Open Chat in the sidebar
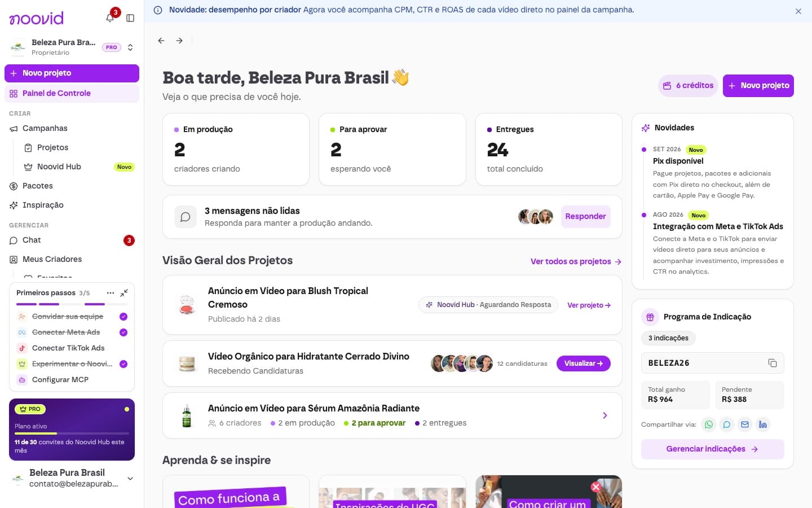The width and height of the screenshot is (812, 508). point(72,240)
